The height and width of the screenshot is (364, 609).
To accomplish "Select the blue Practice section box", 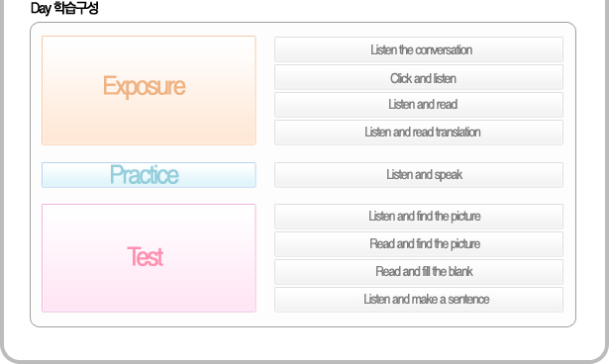I will pyautogui.click(x=149, y=175).
